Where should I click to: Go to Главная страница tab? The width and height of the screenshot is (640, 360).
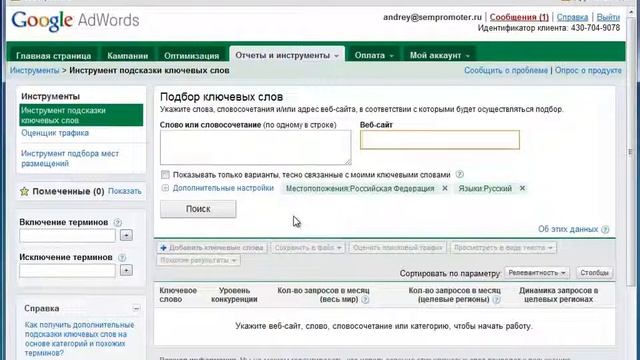(53, 56)
